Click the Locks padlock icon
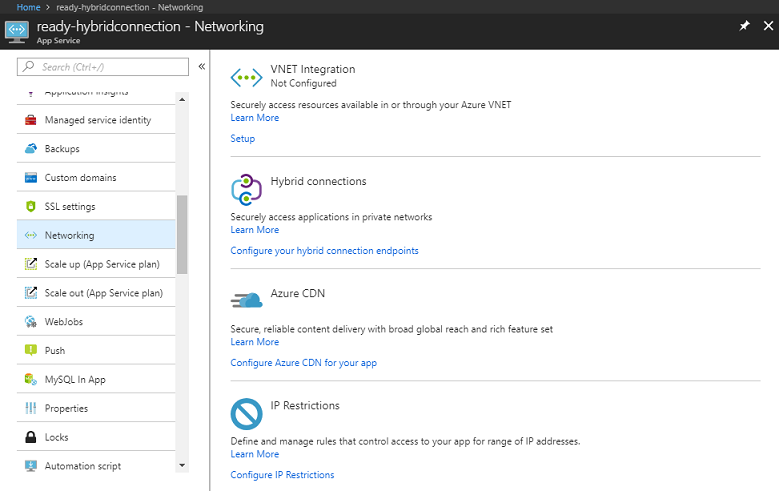Image resolution: width=779 pixels, height=491 pixels. coord(31,437)
